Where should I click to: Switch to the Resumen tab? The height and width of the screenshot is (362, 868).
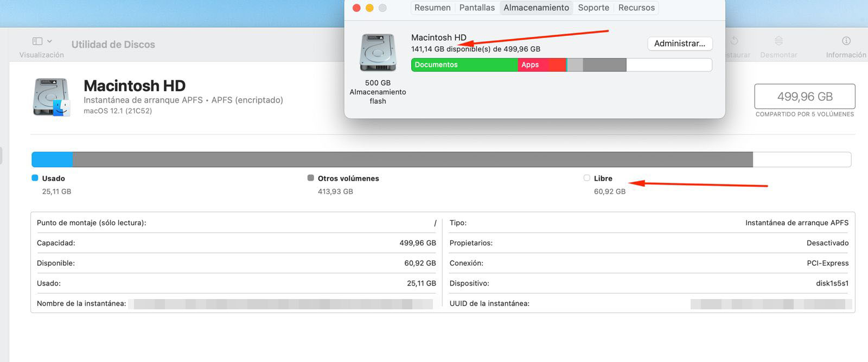coord(432,8)
